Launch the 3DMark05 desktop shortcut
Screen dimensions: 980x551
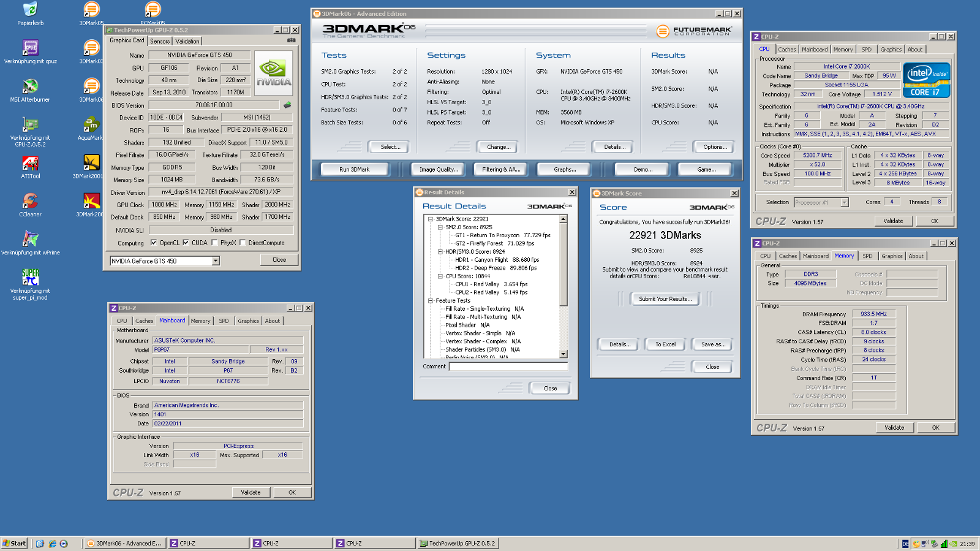(91, 13)
